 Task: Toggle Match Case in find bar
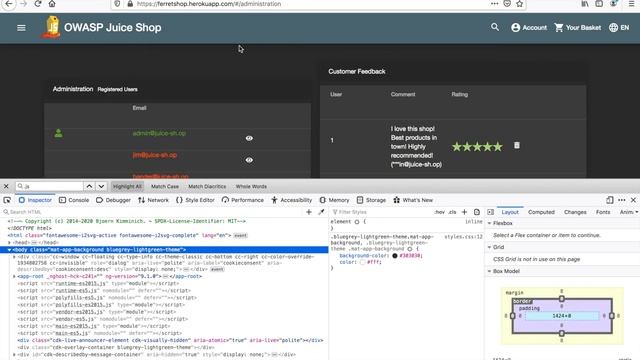point(165,186)
